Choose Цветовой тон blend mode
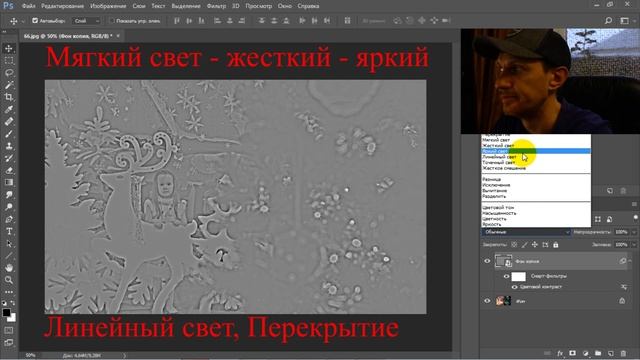The height and width of the screenshot is (360, 640). 536,207
